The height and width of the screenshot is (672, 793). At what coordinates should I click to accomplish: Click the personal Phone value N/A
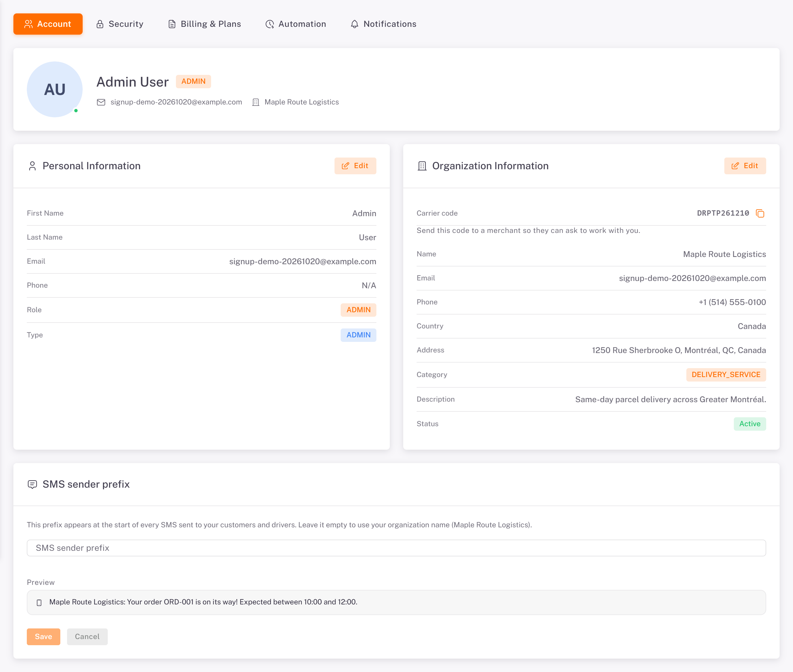coord(369,286)
